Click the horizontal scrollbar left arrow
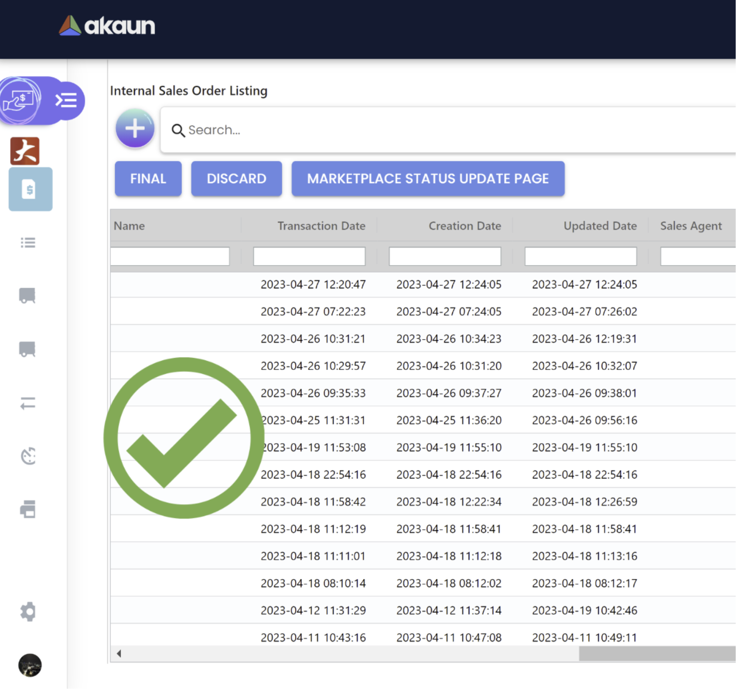The image size is (737, 700). point(119,653)
